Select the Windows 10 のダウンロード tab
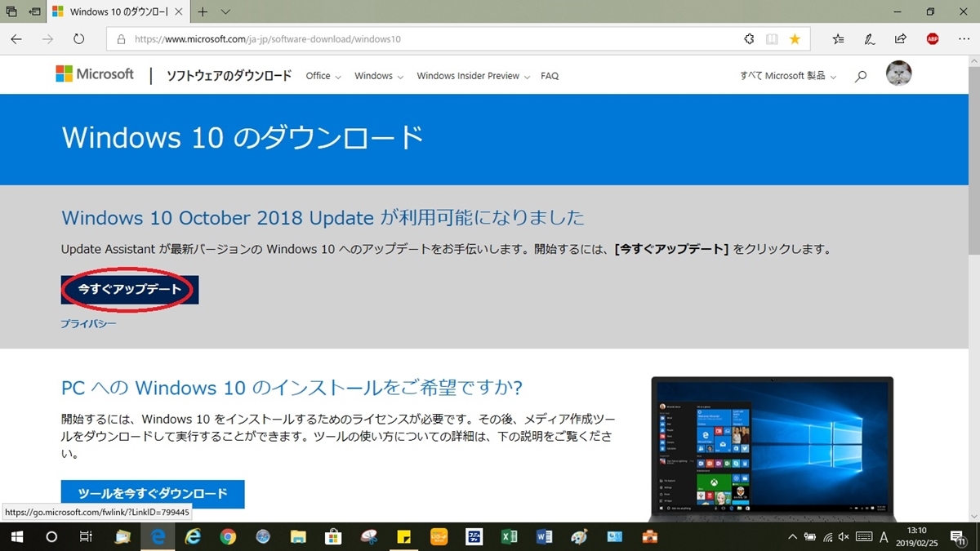 pos(118,11)
